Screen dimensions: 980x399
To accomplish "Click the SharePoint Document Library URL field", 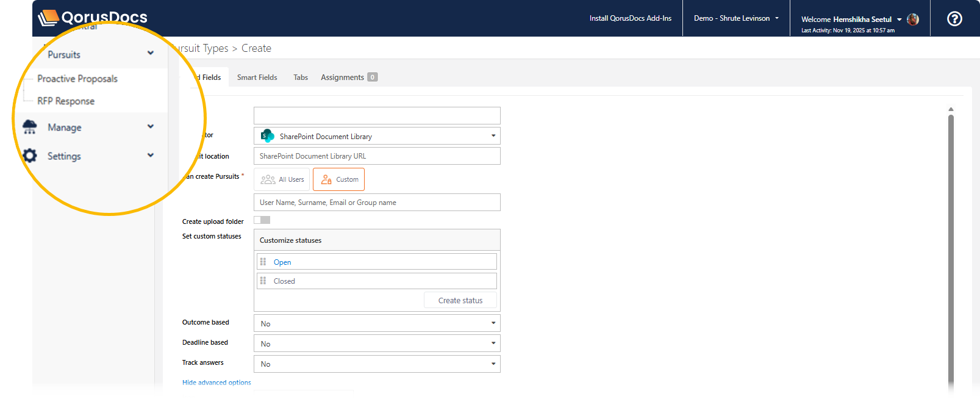I will [376, 156].
